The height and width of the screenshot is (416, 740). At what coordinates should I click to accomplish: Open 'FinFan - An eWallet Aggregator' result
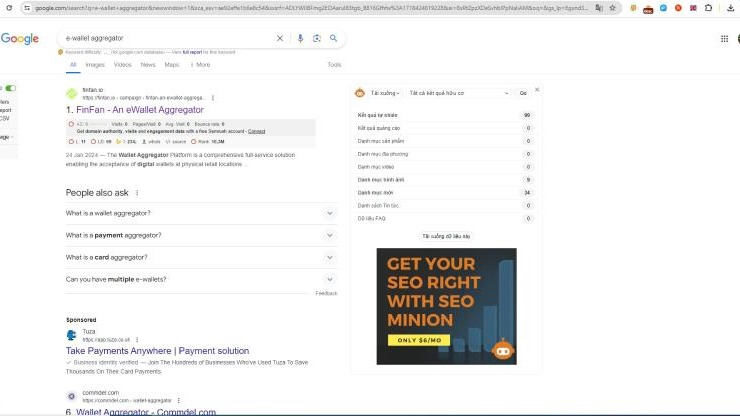tap(140, 110)
